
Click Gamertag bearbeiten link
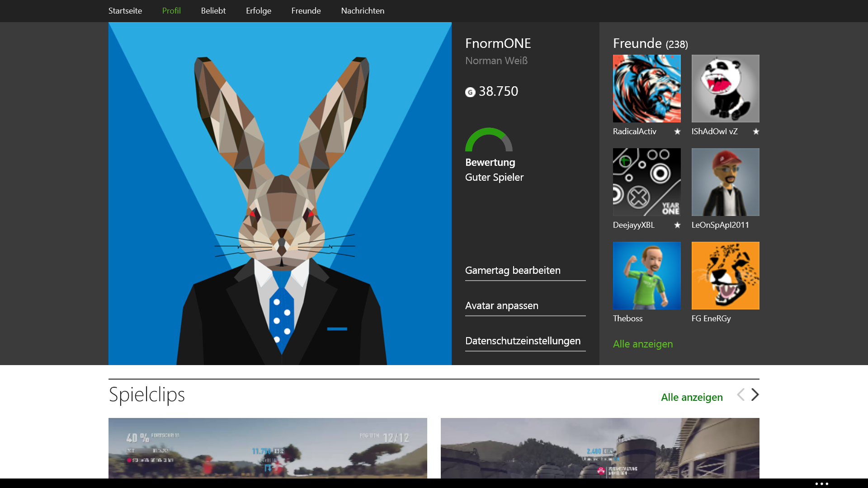[513, 270]
